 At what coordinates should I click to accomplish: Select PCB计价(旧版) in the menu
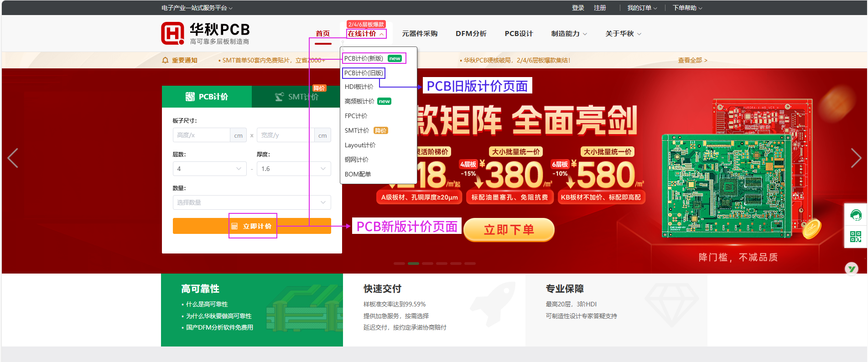click(x=364, y=73)
